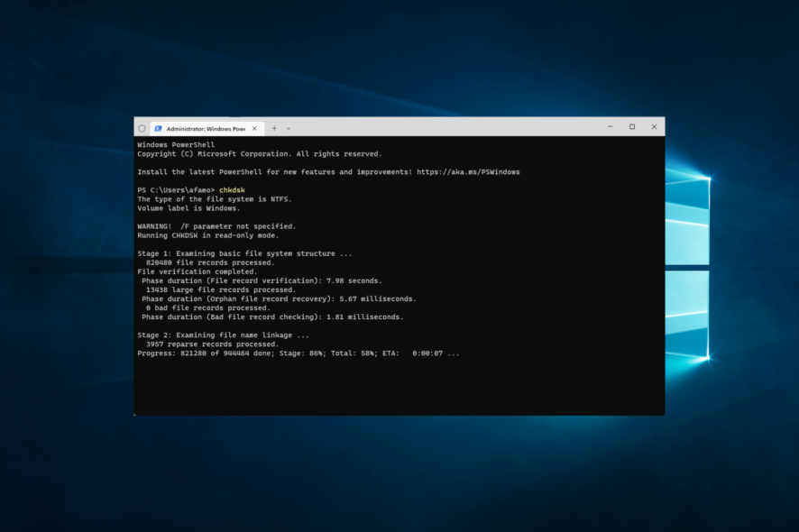Click 'Running CHKDSK in read-only mode.' line
Image resolution: width=799 pixels, height=532 pixels.
208,235
